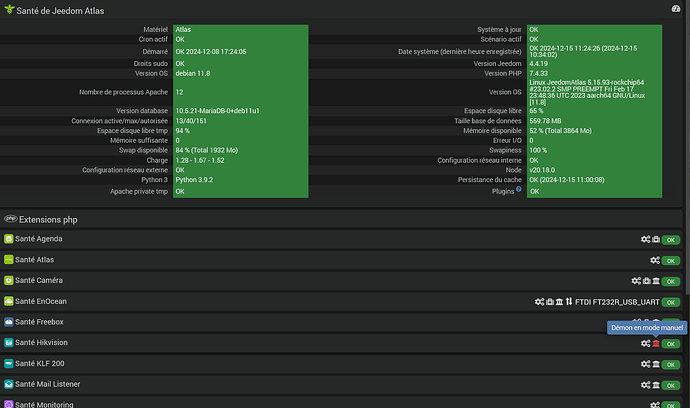Screen dimensions: 690x408
Task: Expand the Extensions php section
Action: tap(48, 219)
